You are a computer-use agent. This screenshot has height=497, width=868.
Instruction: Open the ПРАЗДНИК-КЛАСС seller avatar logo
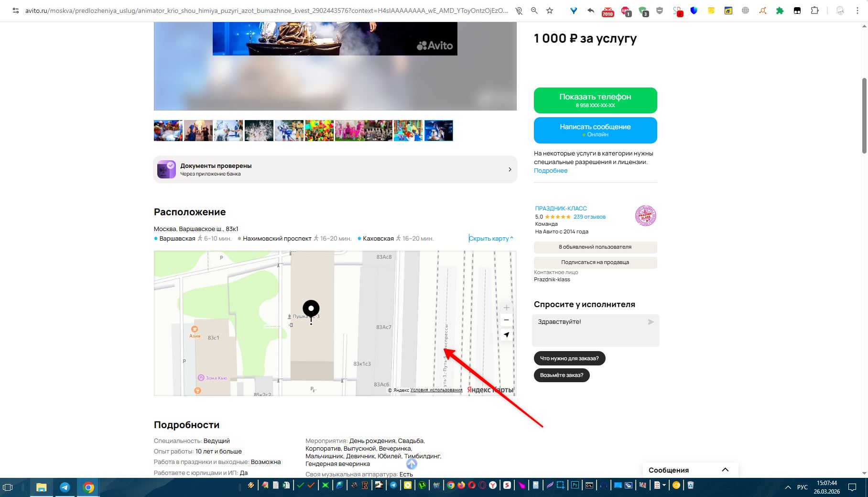click(x=646, y=216)
